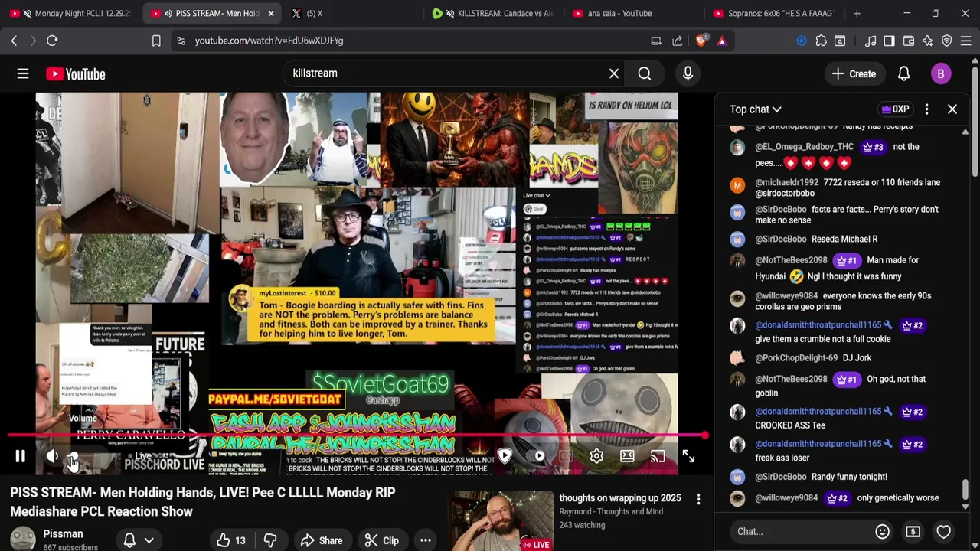Close the PISS STREAM tab
The width and height of the screenshot is (980, 551).
(270, 14)
